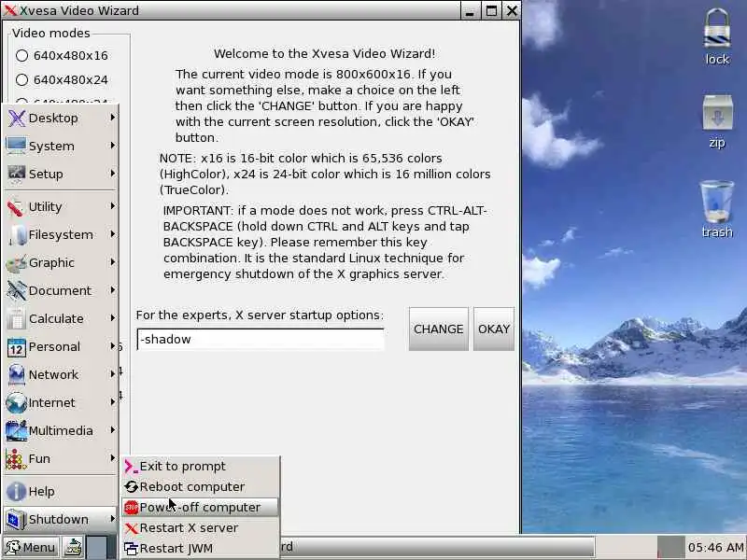Expand the Setup submenu arrow
The image size is (747, 560).
tap(112, 174)
